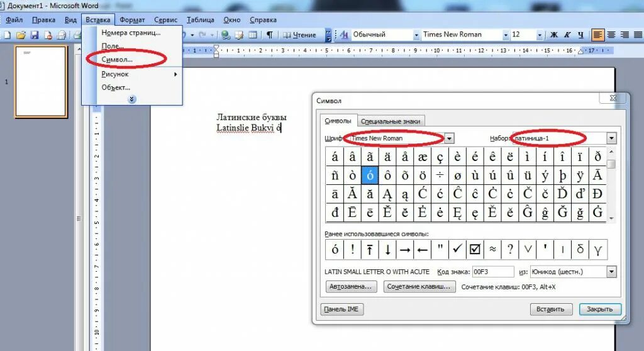
Task: Select the page 1 thumbnail
Action: tap(41, 82)
